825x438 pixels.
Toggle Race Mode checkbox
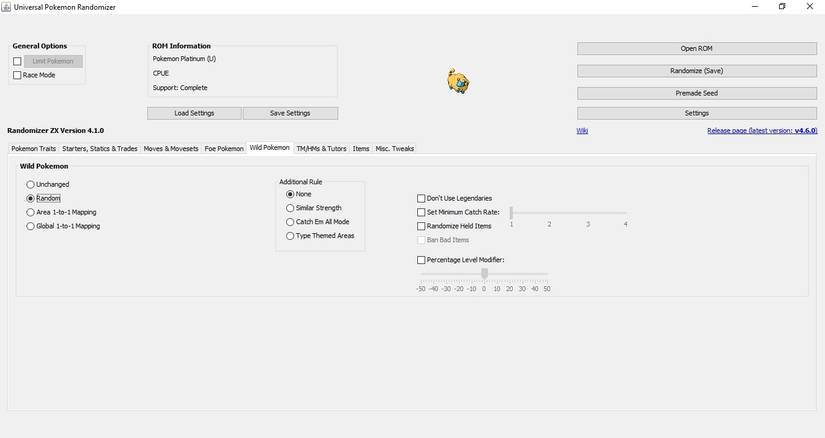pos(17,75)
